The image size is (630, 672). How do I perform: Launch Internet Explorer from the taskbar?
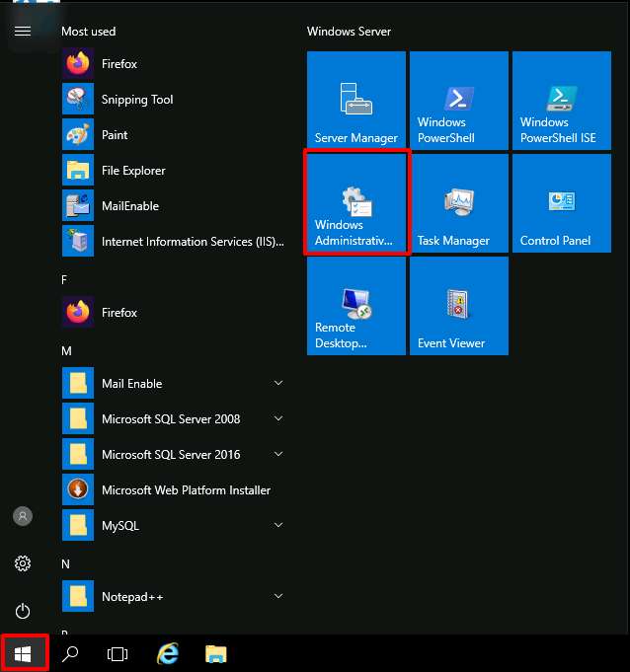click(168, 654)
